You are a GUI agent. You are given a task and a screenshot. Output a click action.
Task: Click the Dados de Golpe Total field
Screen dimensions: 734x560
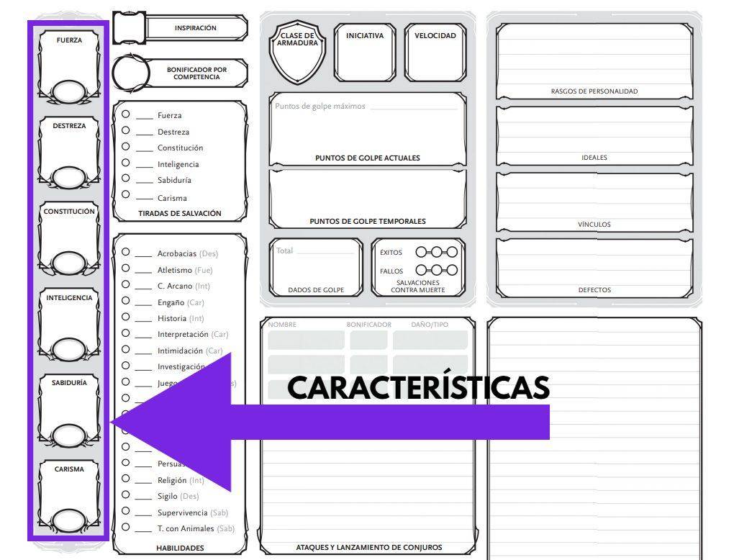pyautogui.click(x=328, y=251)
